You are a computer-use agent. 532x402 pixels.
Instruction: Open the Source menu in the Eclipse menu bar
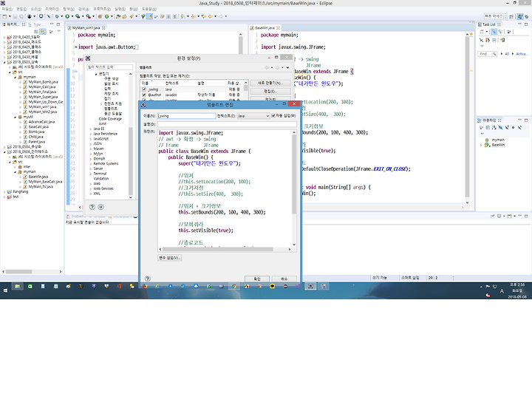[x=35, y=9]
